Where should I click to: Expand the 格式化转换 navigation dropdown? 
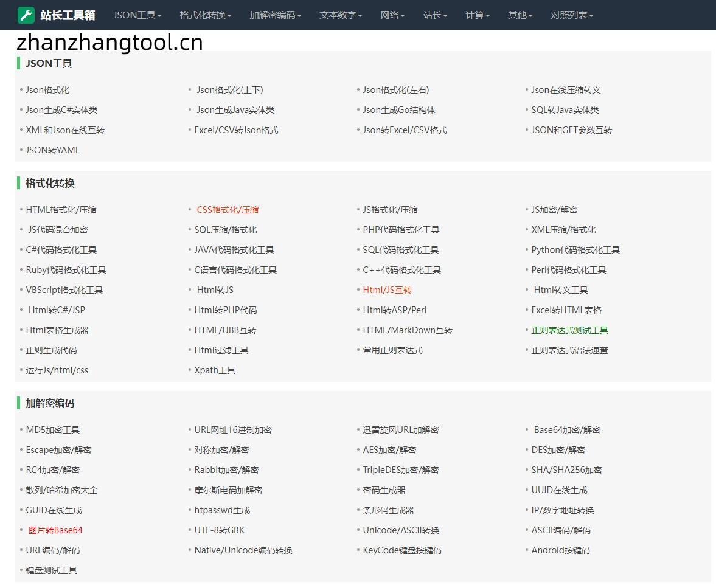coord(206,15)
